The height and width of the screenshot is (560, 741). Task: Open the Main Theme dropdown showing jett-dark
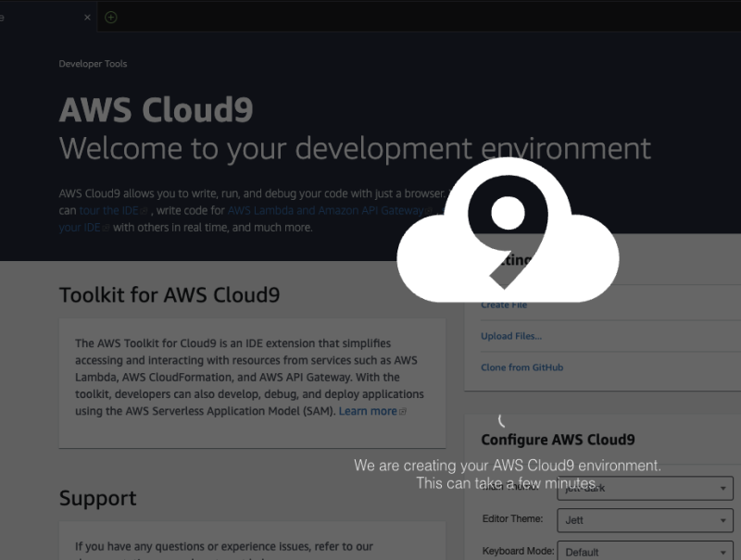pyautogui.click(x=645, y=489)
